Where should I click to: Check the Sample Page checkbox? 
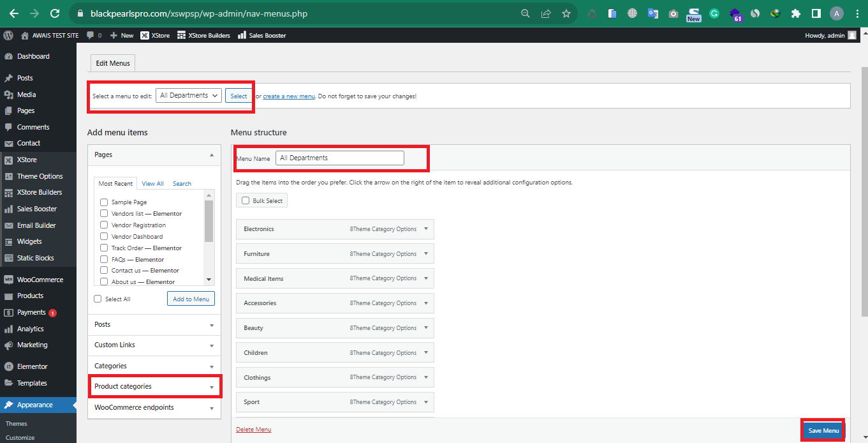click(104, 202)
